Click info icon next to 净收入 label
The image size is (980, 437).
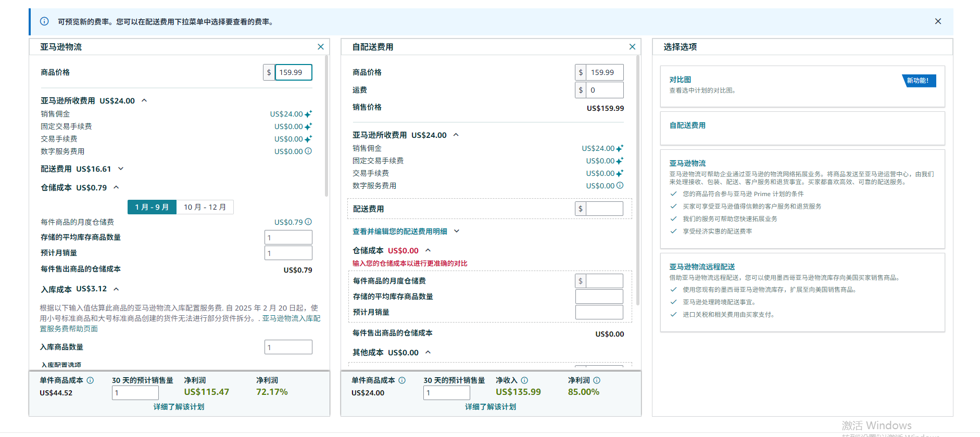524,380
